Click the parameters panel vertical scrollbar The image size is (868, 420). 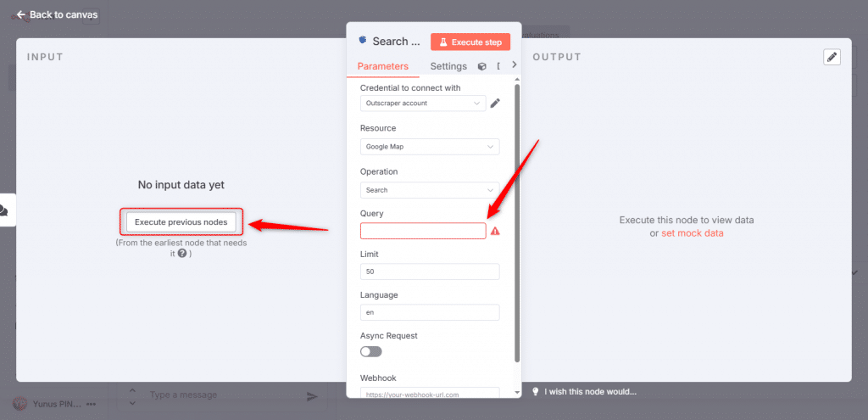click(517, 223)
